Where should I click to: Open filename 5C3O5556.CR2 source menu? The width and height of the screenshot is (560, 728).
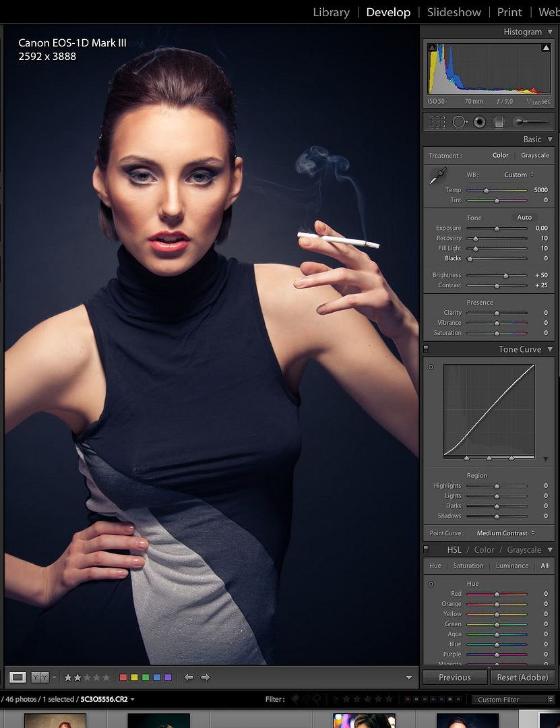107,699
